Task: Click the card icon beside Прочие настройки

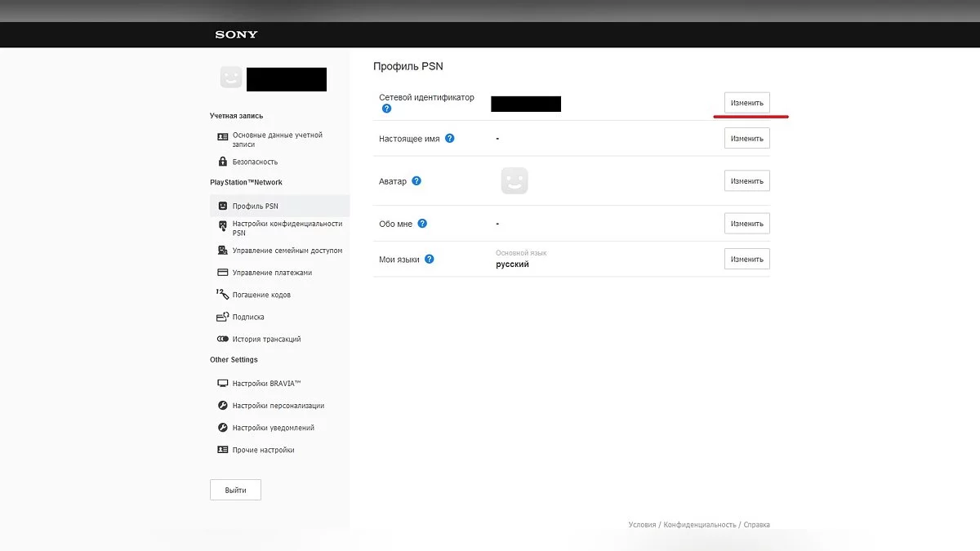Action: (222, 450)
